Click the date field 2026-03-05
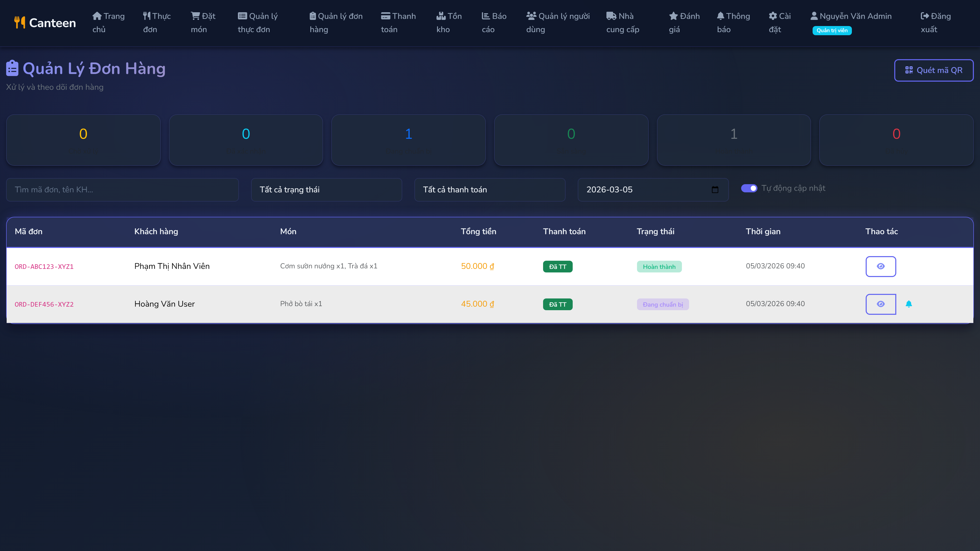 click(x=653, y=190)
